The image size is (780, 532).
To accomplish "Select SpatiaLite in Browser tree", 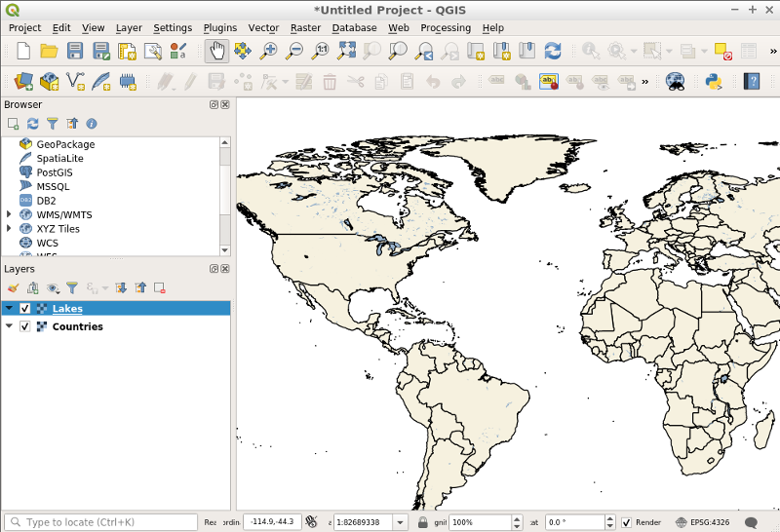I will pos(59,158).
